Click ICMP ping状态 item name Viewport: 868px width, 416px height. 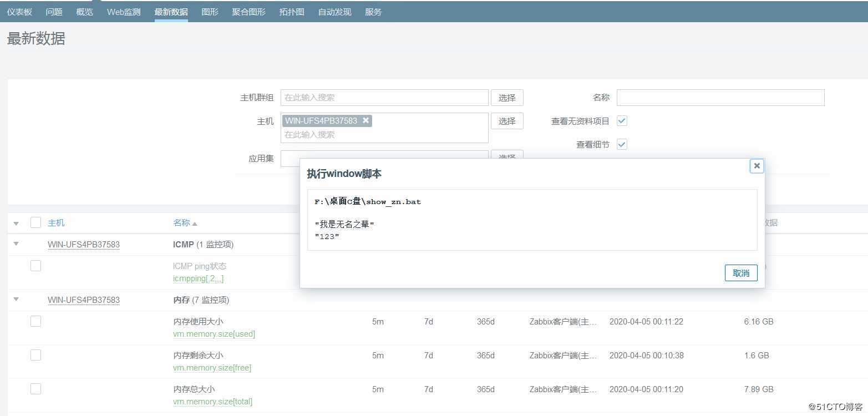[200, 266]
